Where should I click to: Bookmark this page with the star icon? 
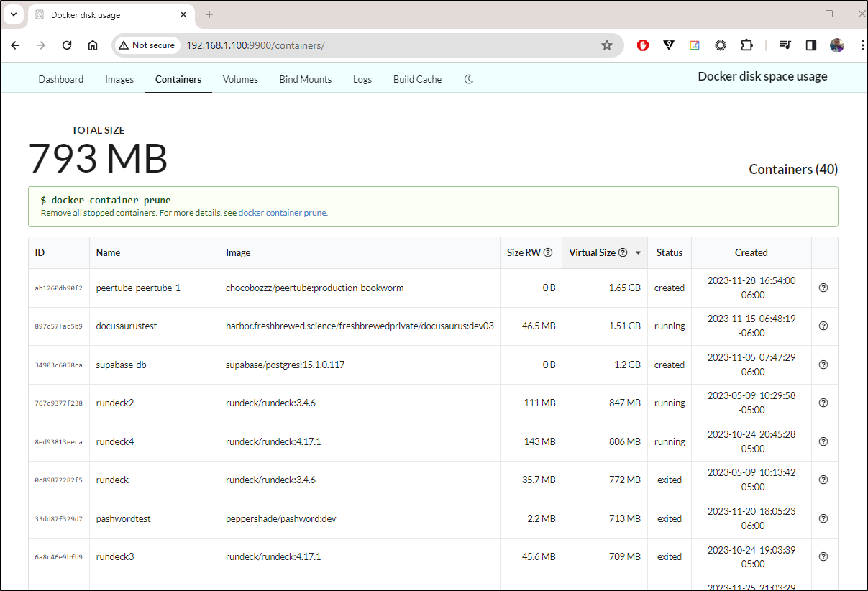pyautogui.click(x=607, y=45)
